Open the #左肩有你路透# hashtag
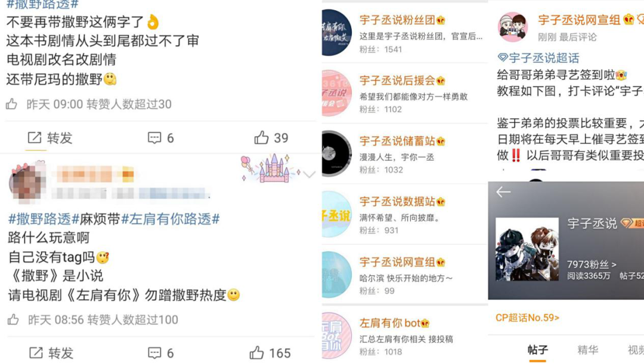Screen dimensions: 644x363 [x=171, y=219]
